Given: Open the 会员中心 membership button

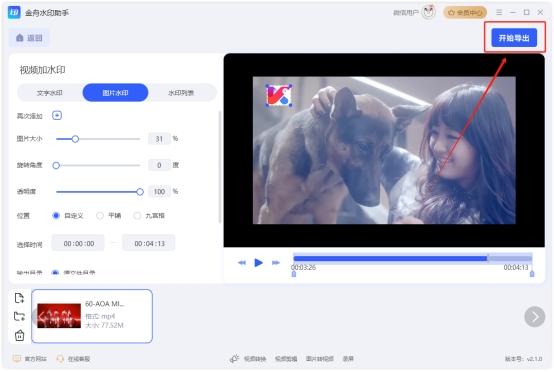Looking at the screenshot, I should tap(465, 13).
